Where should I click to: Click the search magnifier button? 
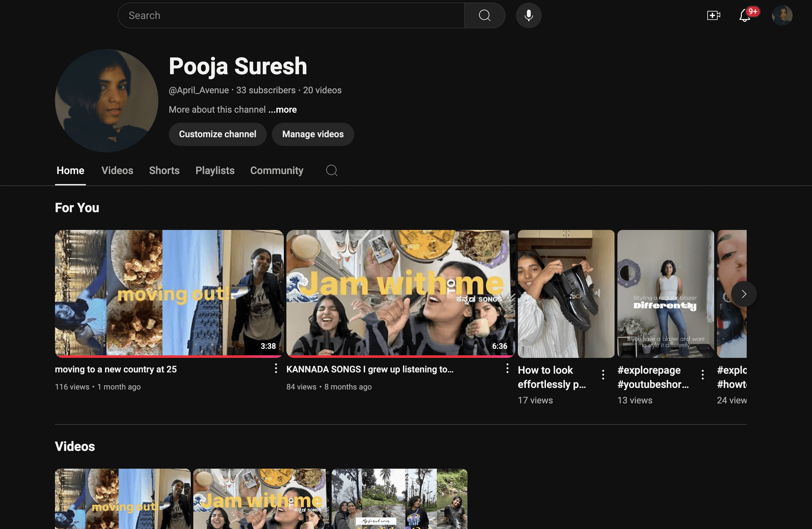[x=485, y=15]
